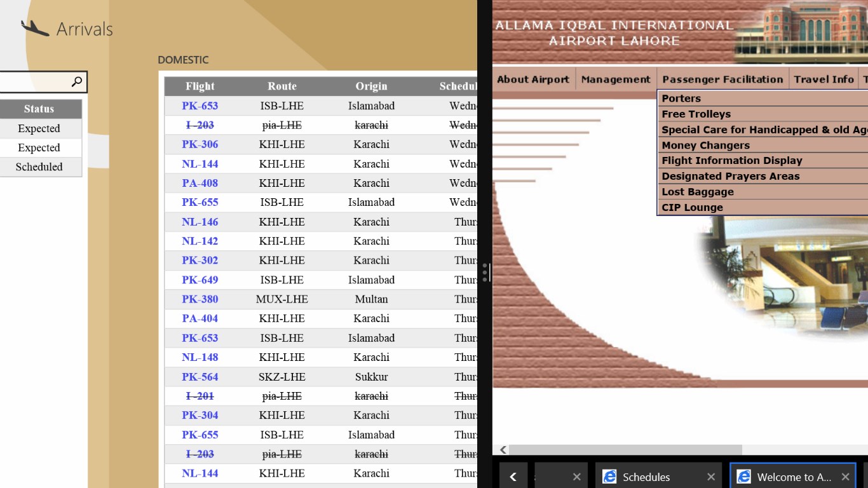Click inside the search input field
The height and width of the screenshot is (488, 868).
35,82
